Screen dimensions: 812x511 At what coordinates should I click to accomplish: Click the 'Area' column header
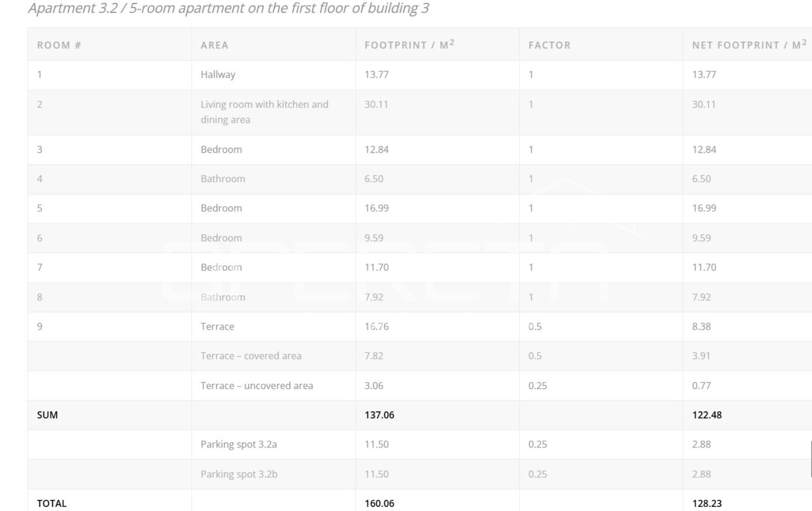214,45
